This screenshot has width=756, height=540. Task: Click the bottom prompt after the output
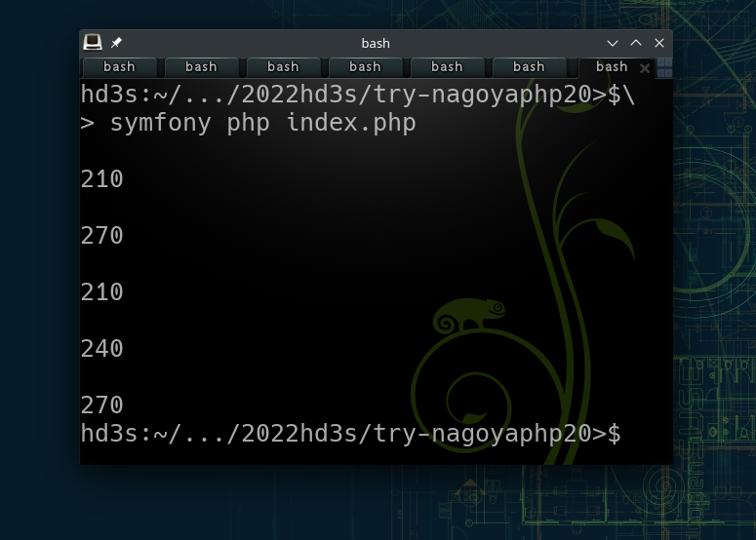(351, 433)
